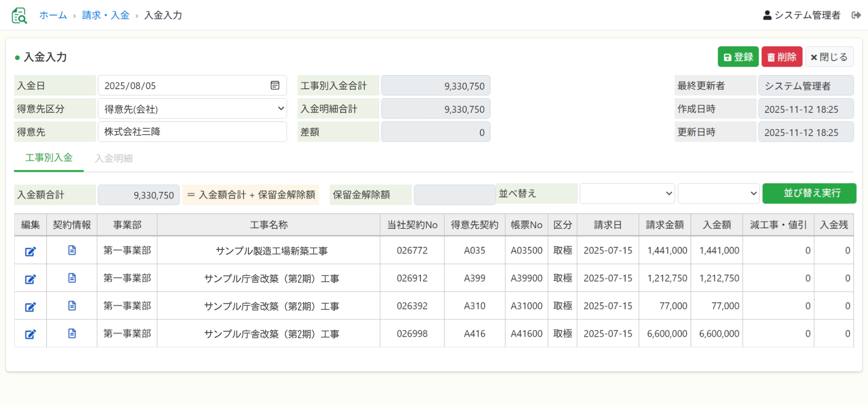Open contract info for A41600 row
The height and width of the screenshot is (405, 868).
(72, 333)
